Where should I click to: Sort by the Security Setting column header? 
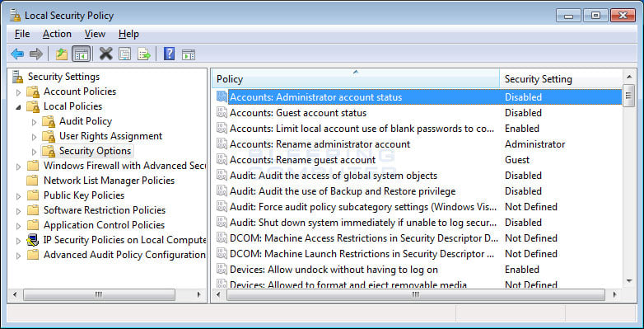(561, 79)
